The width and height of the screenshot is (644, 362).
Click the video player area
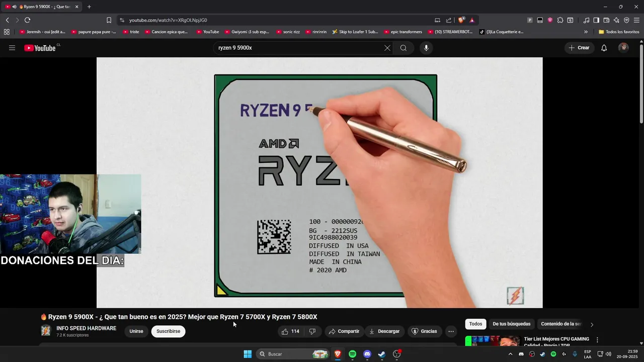tap(319, 183)
